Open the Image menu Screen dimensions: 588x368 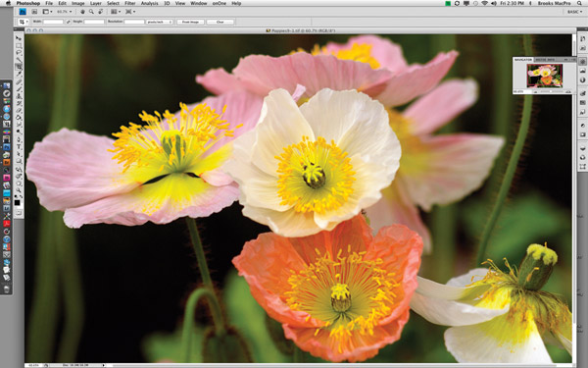[78, 3]
